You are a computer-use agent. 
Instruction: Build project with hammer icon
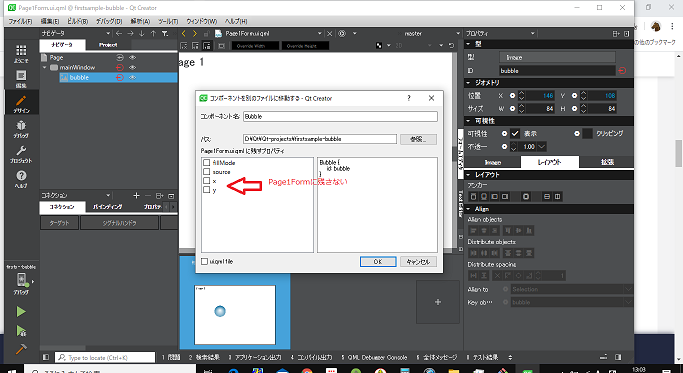(21, 349)
